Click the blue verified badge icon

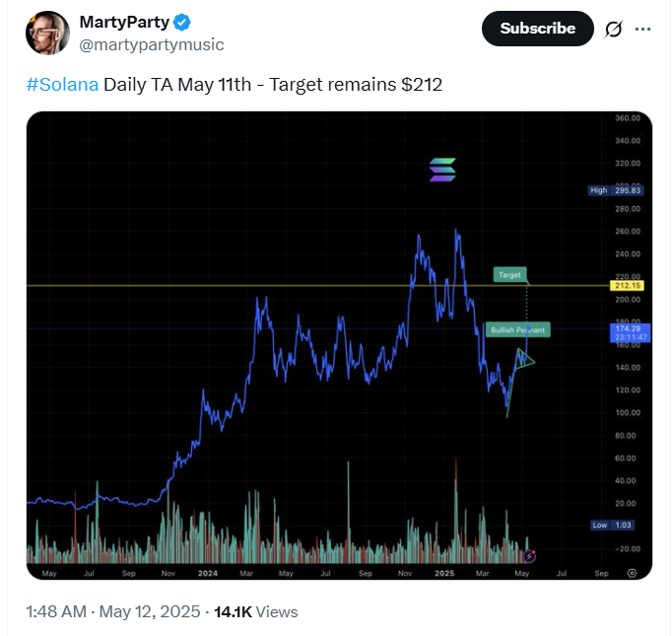pos(182,22)
